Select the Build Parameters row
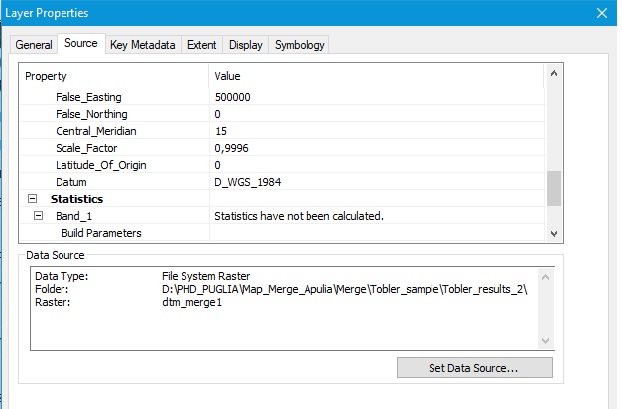The width and height of the screenshot is (622, 409). [x=101, y=233]
